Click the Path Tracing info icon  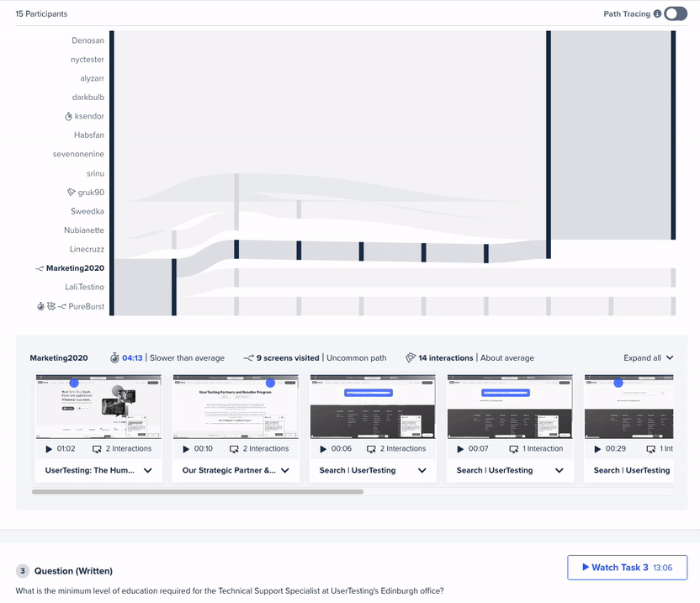point(657,14)
